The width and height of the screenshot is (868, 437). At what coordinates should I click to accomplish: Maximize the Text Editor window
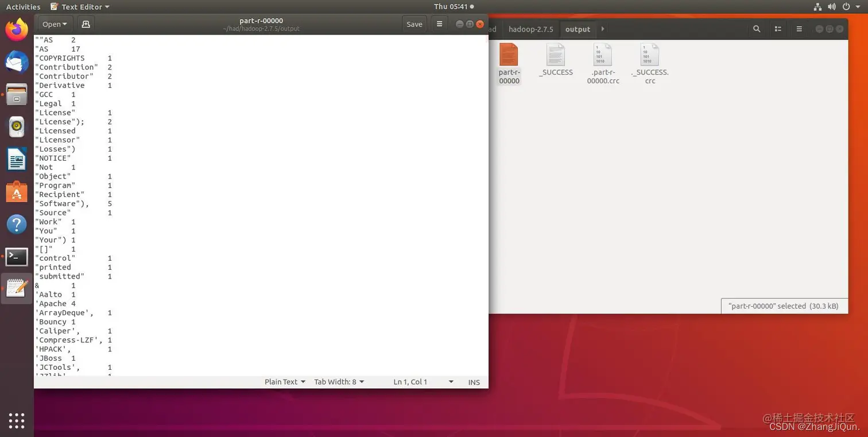pyautogui.click(x=470, y=24)
